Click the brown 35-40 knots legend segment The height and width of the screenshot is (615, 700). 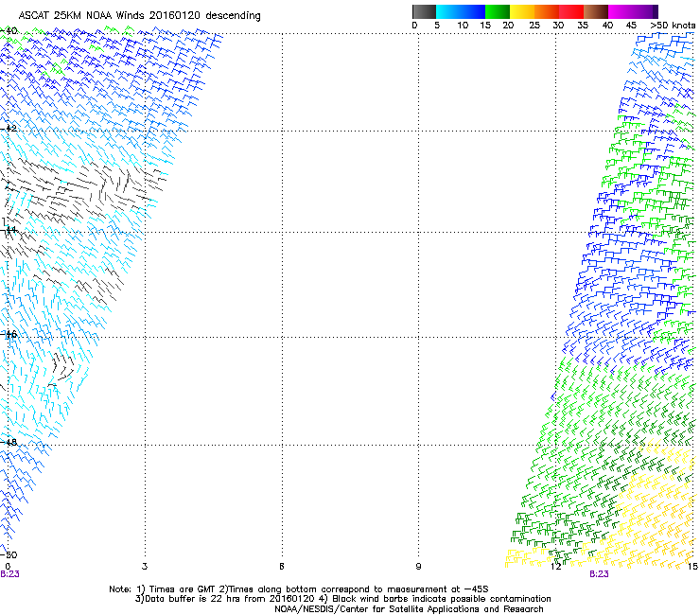[x=596, y=11]
